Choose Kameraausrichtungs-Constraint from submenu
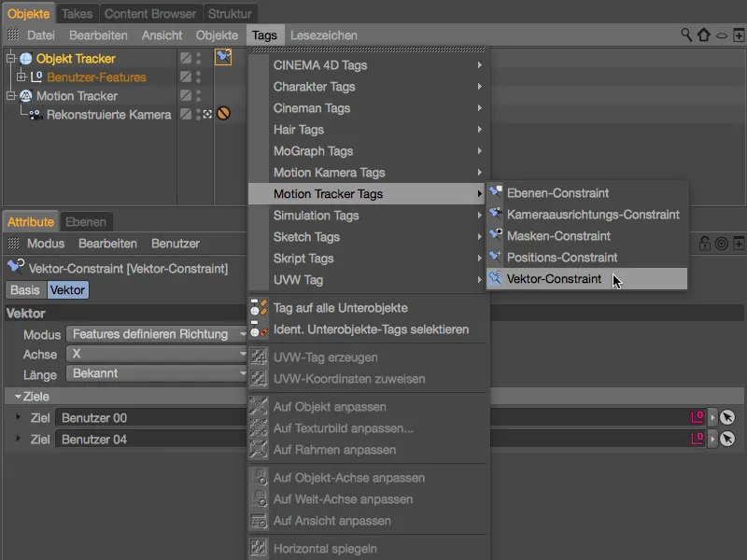This screenshot has height=560, width=747. pos(587,215)
